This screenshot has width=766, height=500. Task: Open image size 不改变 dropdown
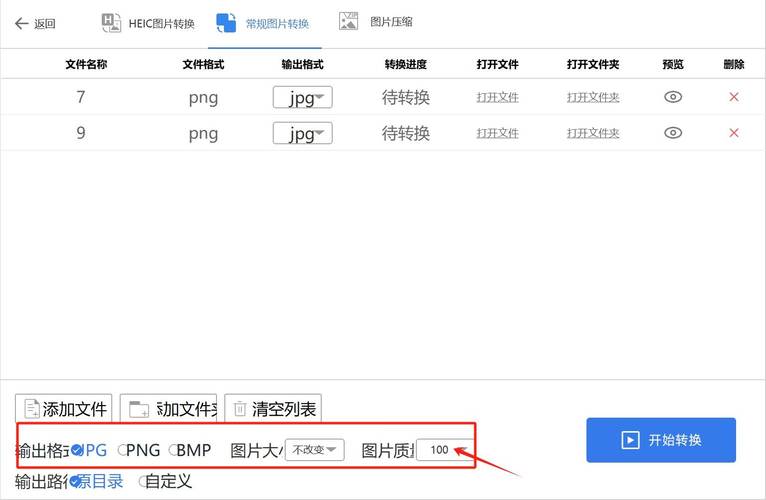(x=315, y=450)
